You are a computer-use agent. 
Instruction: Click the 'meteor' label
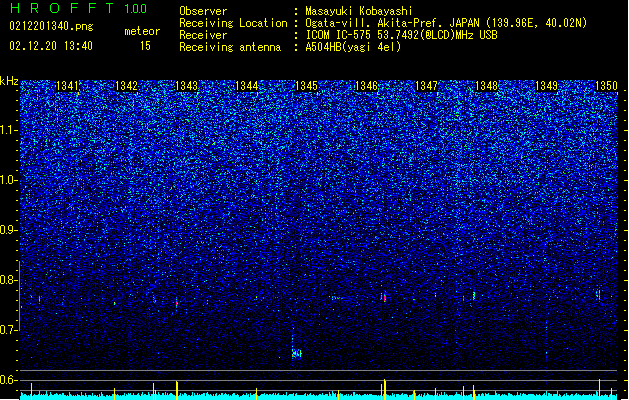(x=142, y=31)
